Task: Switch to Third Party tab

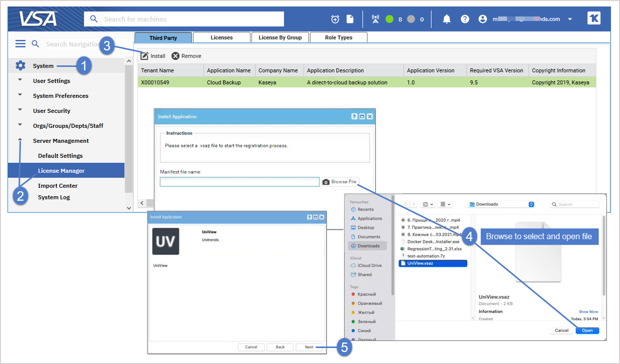Action: [x=163, y=37]
